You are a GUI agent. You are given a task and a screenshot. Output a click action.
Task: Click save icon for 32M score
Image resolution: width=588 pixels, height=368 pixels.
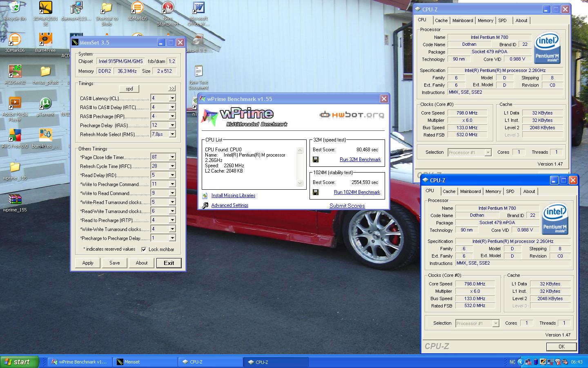click(x=316, y=159)
